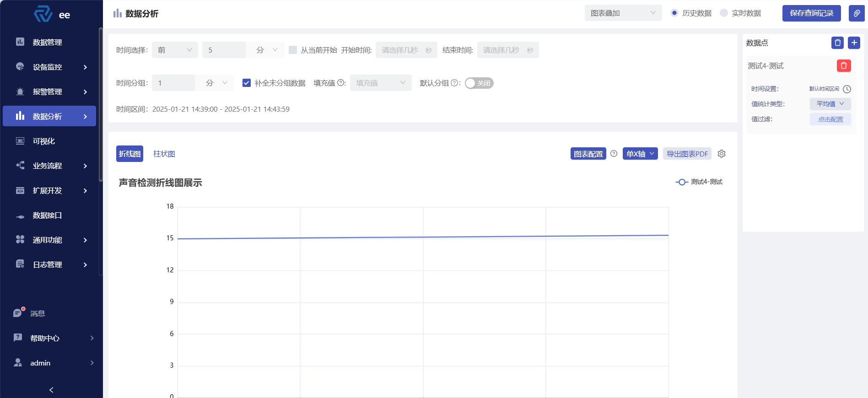Click the blue trash icon in 数据点 header
The image size is (868, 398).
tap(837, 43)
